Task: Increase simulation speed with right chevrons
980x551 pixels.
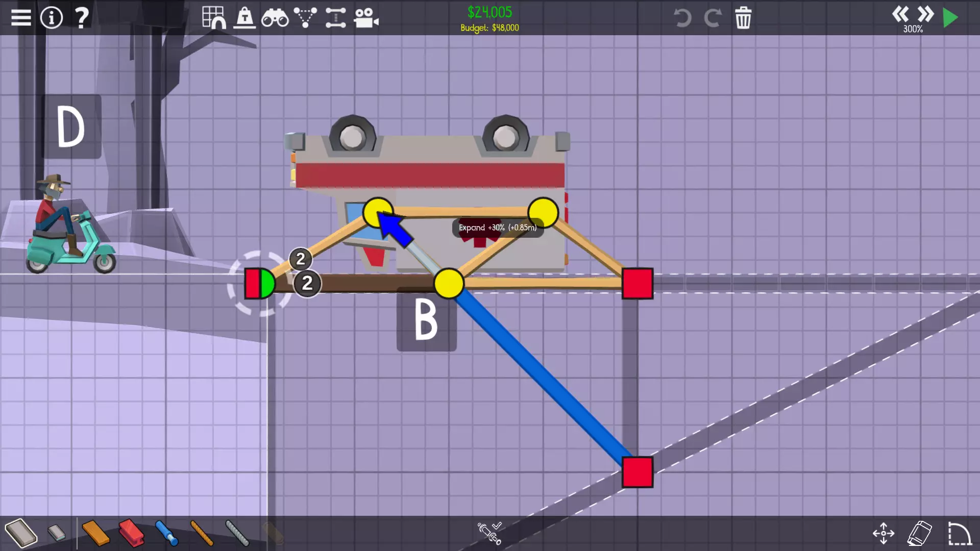Action: (925, 14)
